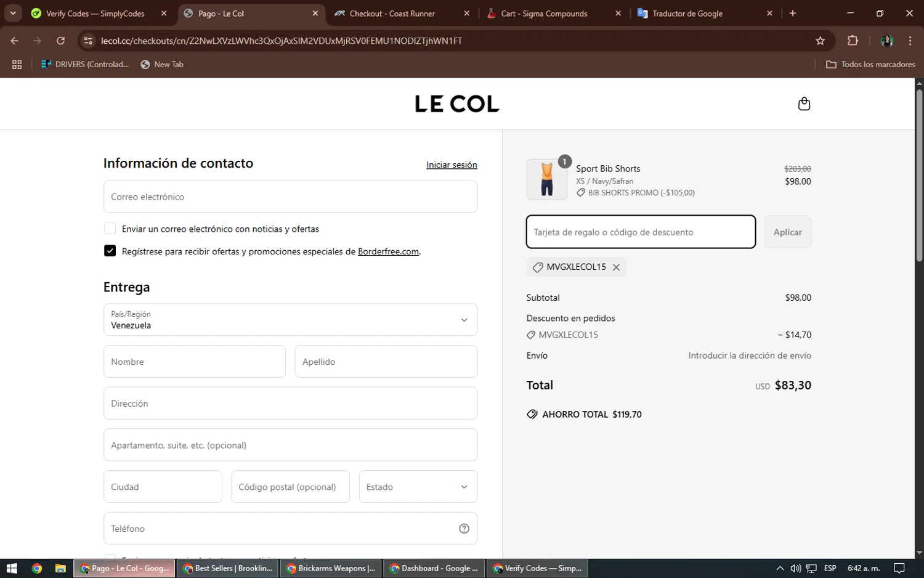Screen dimensions: 924x578
Task: Click the Sport Bib Shorts product thumbnail
Action: click(x=547, y=179)
